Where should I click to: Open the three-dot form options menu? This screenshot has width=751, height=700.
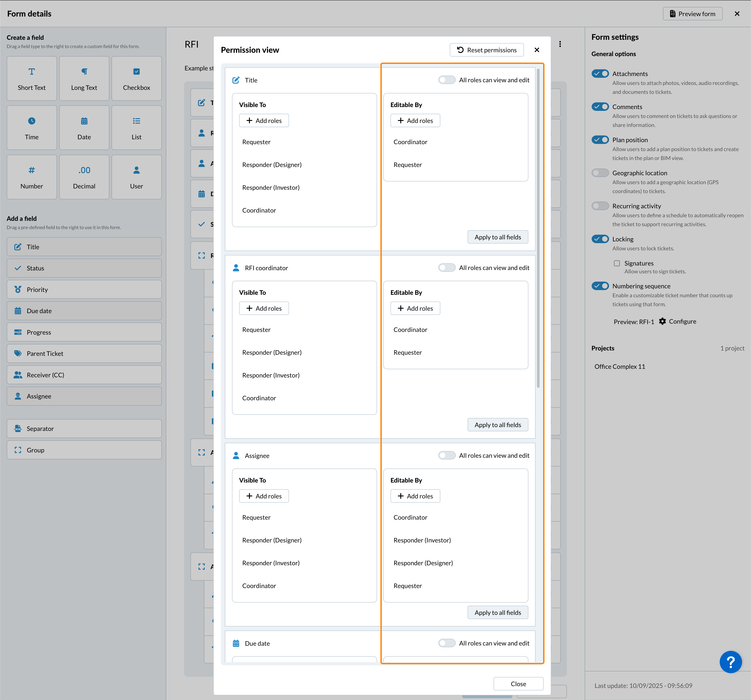click(x=560, y=44)
